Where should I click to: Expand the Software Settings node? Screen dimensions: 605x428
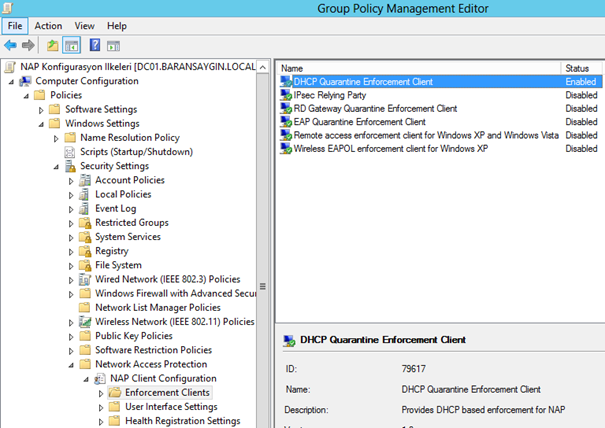coord(41,110)
